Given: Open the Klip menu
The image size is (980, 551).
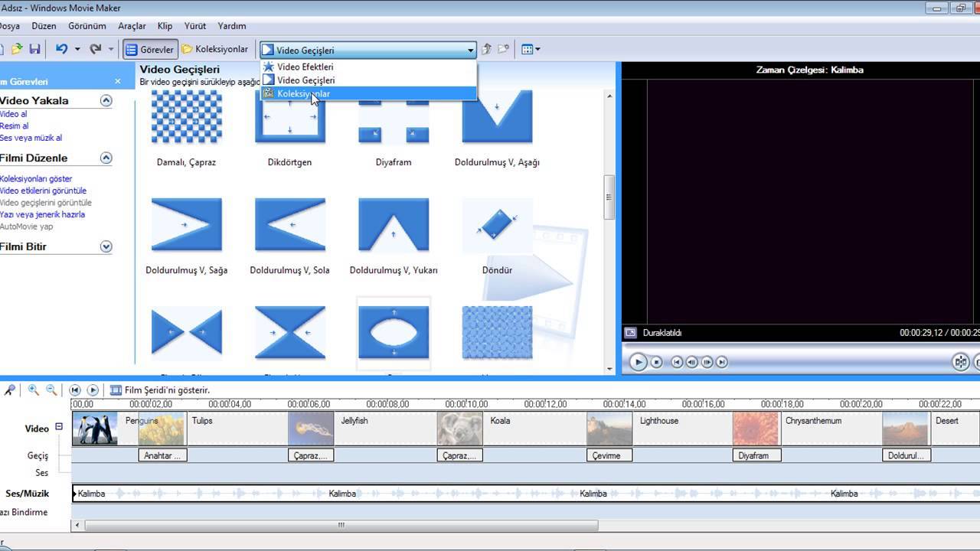Looking at the screenshot, I should click(x=165, y=26).
